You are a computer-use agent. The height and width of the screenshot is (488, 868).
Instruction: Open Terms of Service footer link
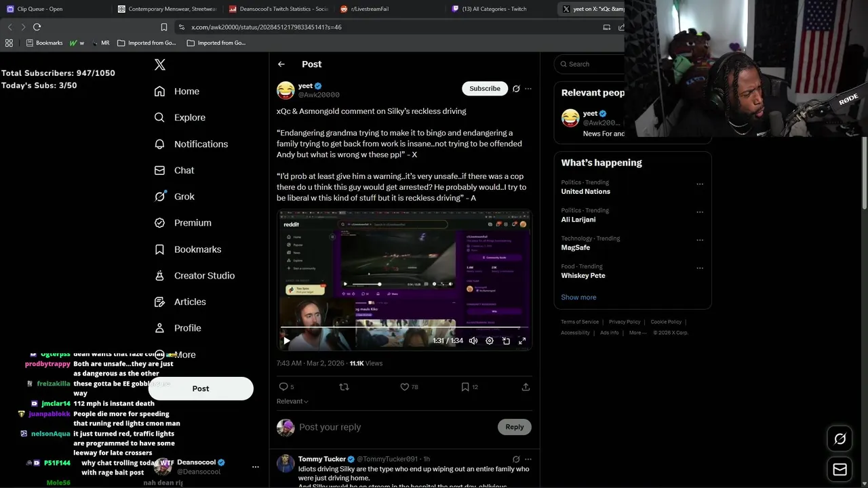point(580,322)
